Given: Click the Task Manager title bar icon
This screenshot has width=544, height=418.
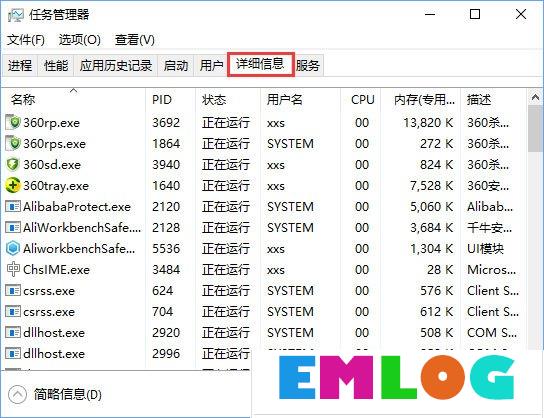Looking at the screenshot, I should [16, 15].
